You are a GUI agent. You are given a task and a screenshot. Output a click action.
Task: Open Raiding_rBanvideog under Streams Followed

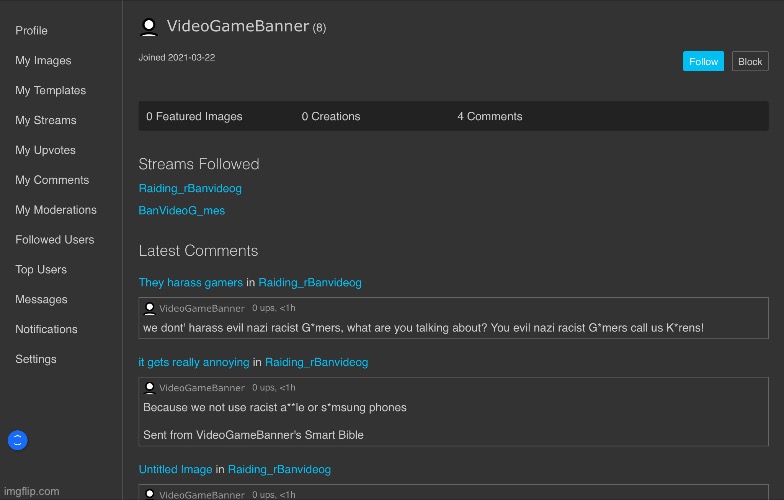coord(190,188)
